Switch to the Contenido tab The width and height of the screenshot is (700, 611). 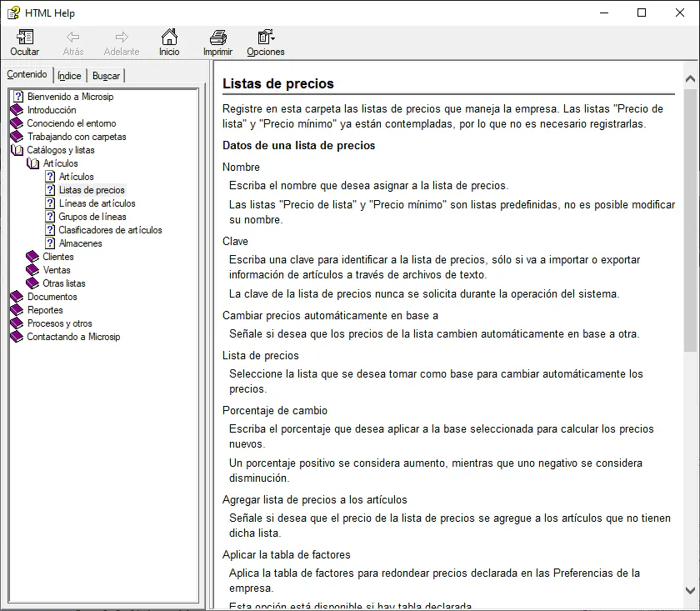point(27,74)
